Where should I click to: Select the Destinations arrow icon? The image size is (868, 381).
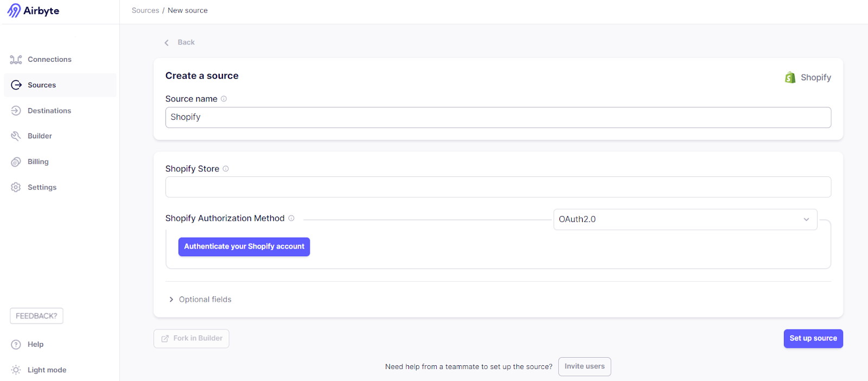tap(16, 111)
